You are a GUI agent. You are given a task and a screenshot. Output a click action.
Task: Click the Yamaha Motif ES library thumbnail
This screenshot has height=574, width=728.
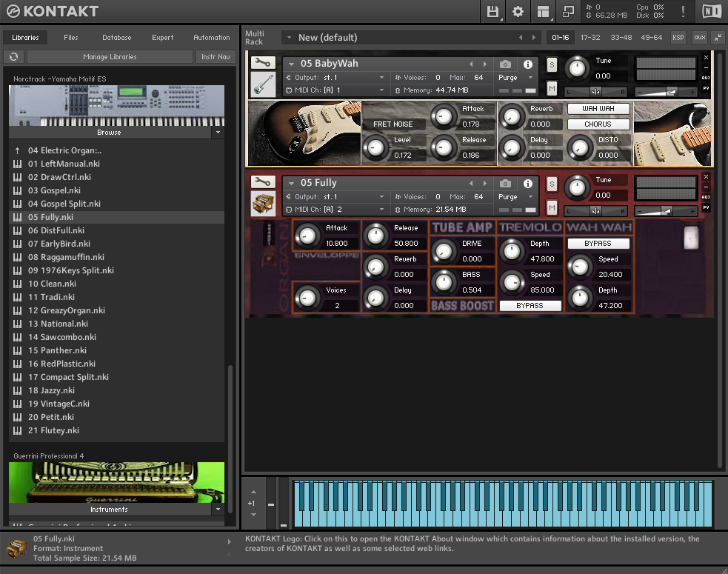click(116, 105)
